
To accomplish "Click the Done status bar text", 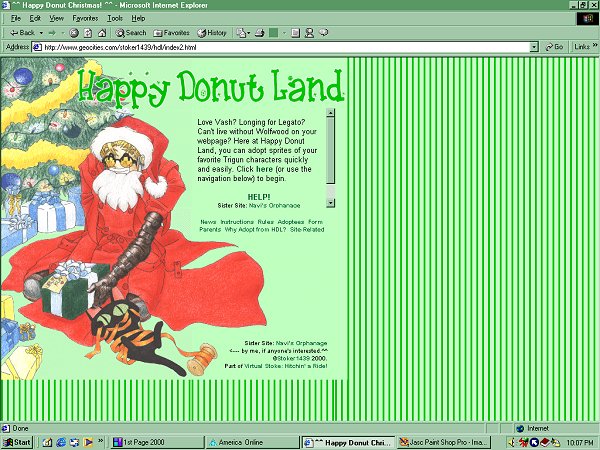I will [20, 429].
